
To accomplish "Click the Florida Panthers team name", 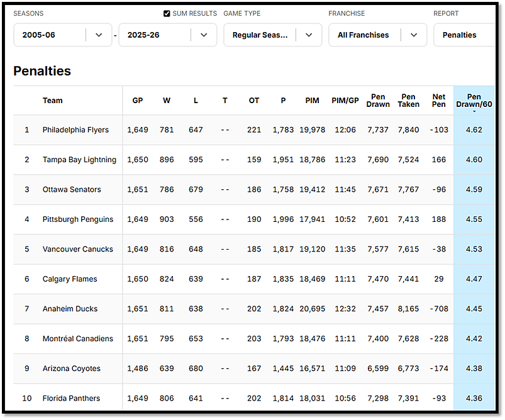I will click(x=71, y=399).
